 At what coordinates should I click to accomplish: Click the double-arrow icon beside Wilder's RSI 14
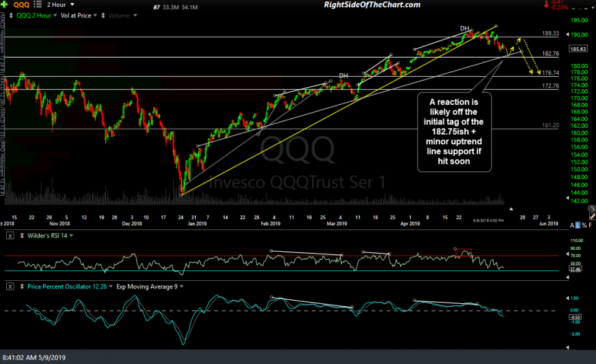pyautogui.click(x=22, y=236)
